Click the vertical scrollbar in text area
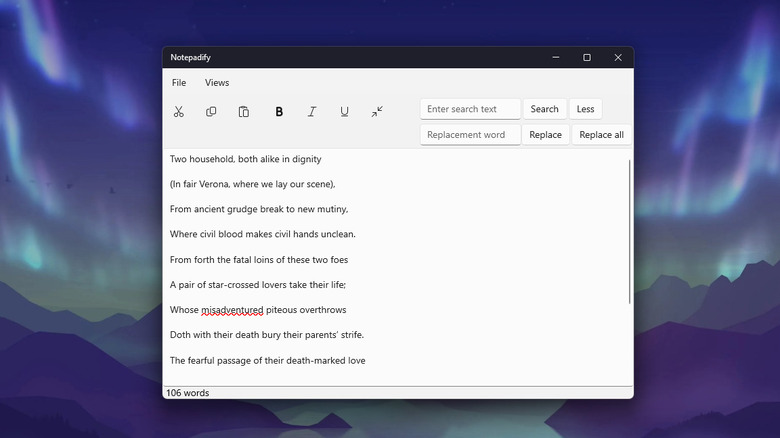780x438 pixels. point(629,231)
